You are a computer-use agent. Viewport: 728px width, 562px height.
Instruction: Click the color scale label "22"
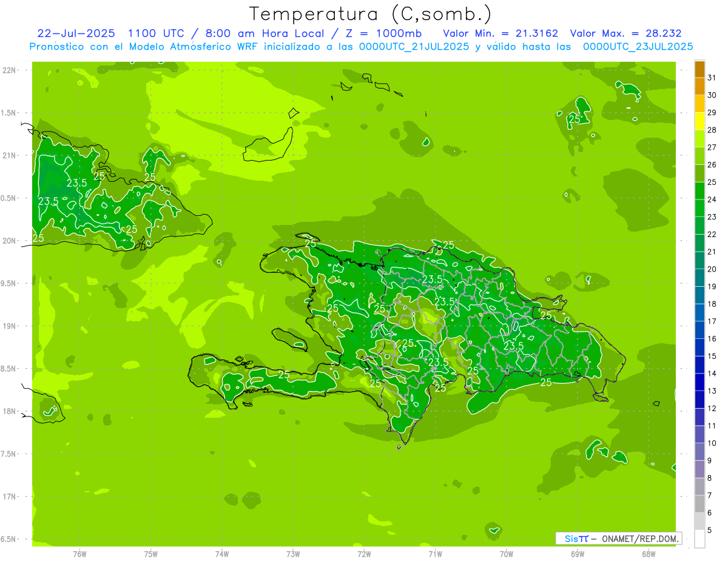coord(712,235)
